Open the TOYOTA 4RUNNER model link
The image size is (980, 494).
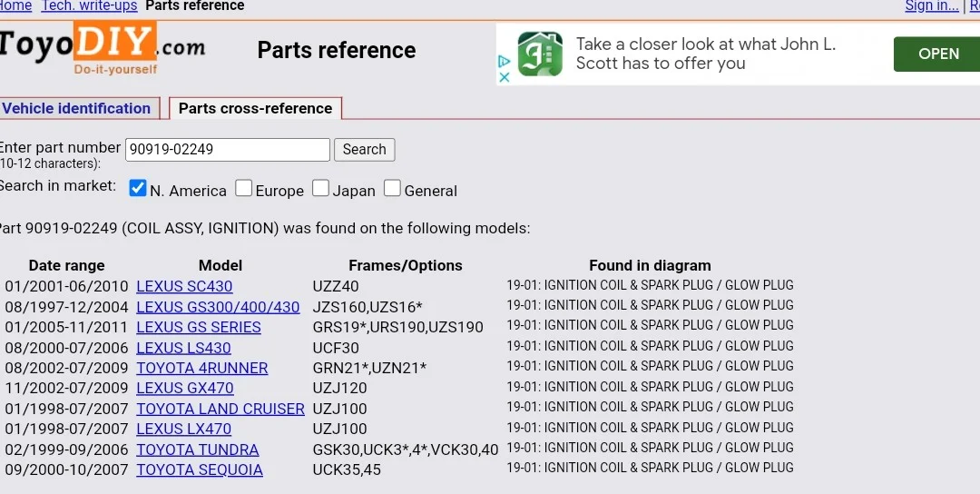(x=202, y=368)
